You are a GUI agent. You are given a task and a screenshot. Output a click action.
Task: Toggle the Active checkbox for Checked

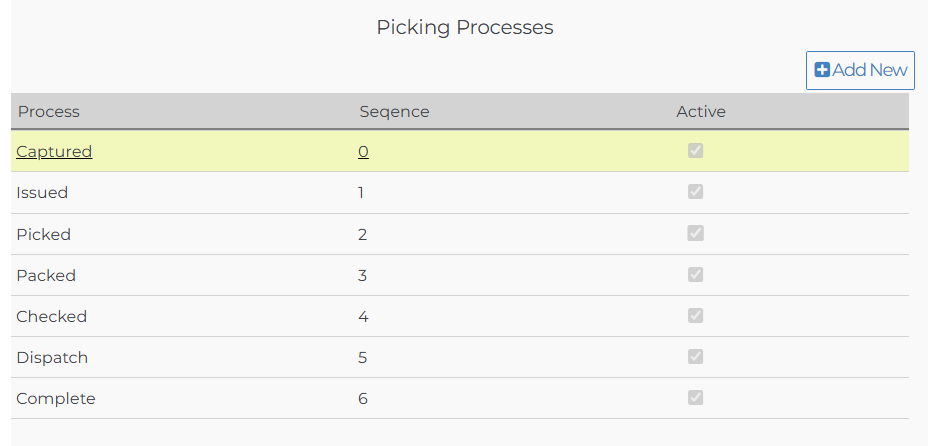695,315
